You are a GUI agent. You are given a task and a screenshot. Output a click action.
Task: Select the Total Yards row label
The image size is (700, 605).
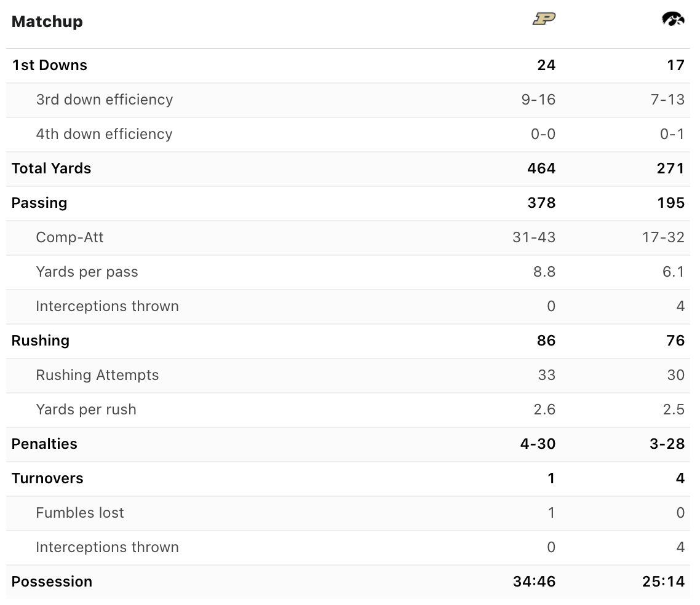tap(51, 168)
